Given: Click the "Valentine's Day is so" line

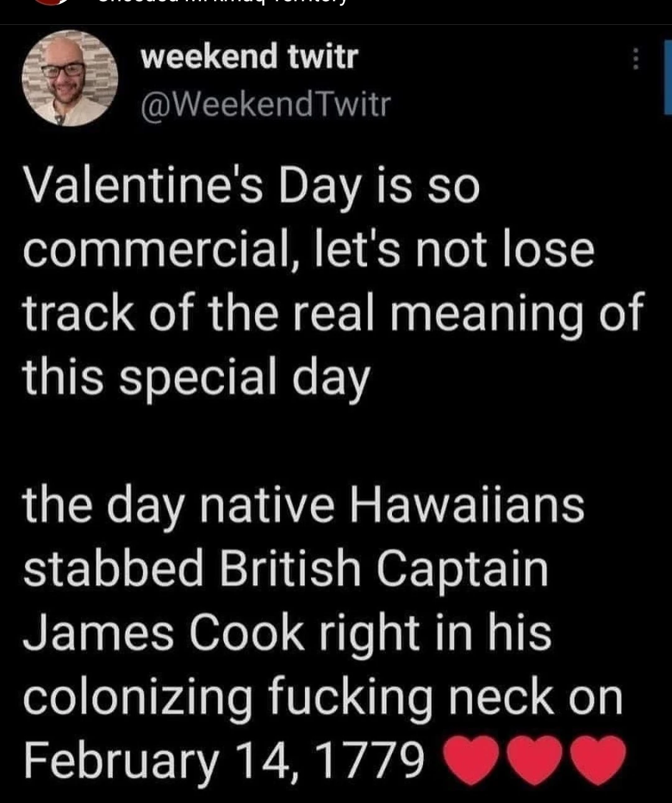Looking at the screenshot, I should pos(251,187).
